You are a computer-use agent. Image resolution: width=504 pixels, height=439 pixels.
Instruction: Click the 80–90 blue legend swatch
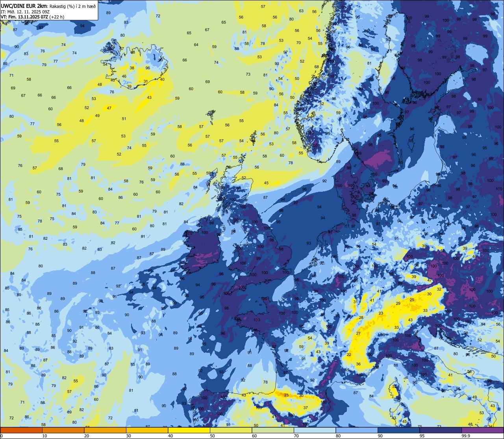pos(357,430)
